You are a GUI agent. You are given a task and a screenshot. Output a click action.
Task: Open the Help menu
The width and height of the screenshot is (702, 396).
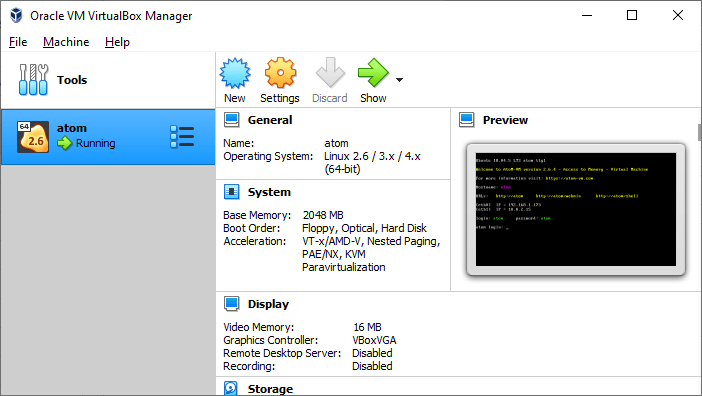click(117, 42)
